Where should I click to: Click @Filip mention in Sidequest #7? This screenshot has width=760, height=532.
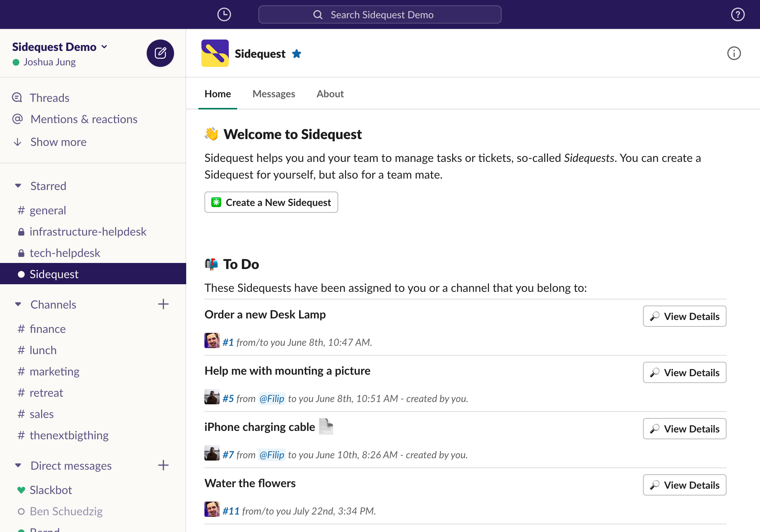tap(272, 454)
